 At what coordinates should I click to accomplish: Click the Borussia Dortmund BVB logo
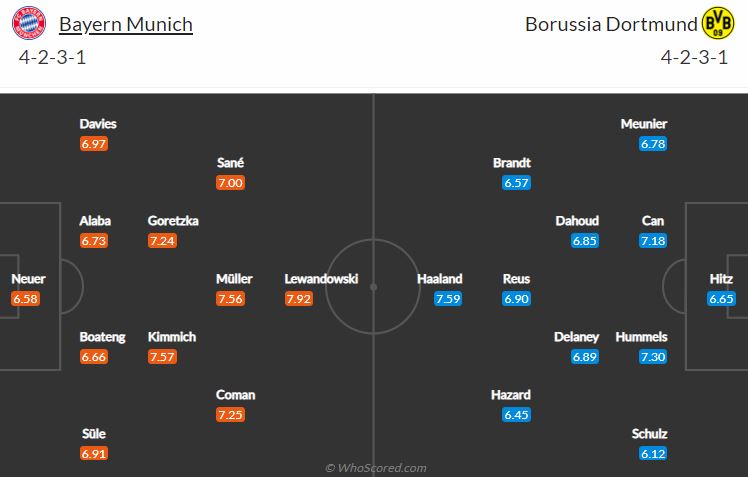pyautogui.click(x=718, y=23)
